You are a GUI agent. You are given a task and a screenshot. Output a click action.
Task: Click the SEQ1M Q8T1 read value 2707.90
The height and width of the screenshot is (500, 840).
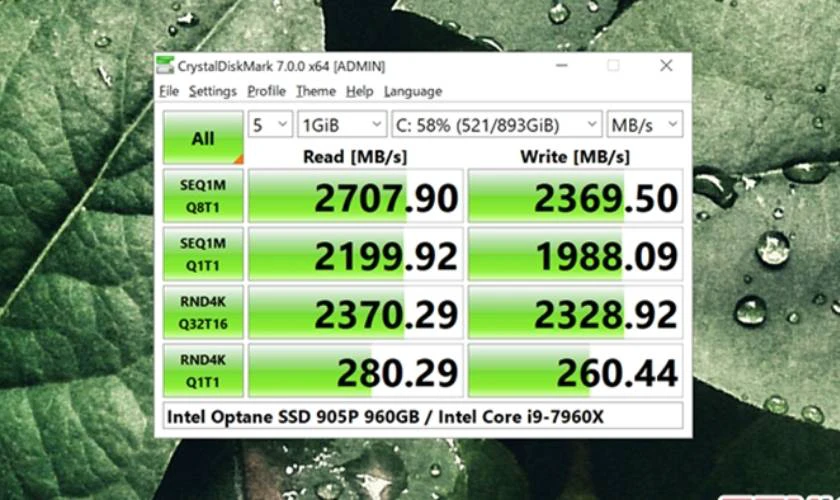coord(356,196)
